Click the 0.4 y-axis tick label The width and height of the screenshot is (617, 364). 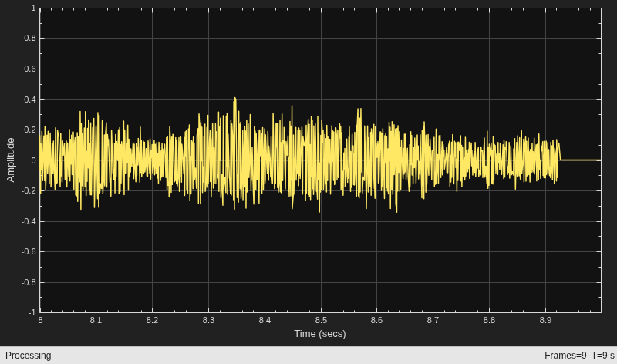coord(31,99)
